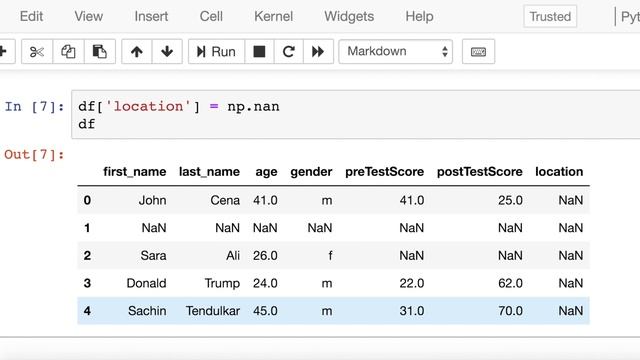Click postTestScore value 70.0
The width and height of the screenshot is (640, 360).
(510, 311)
